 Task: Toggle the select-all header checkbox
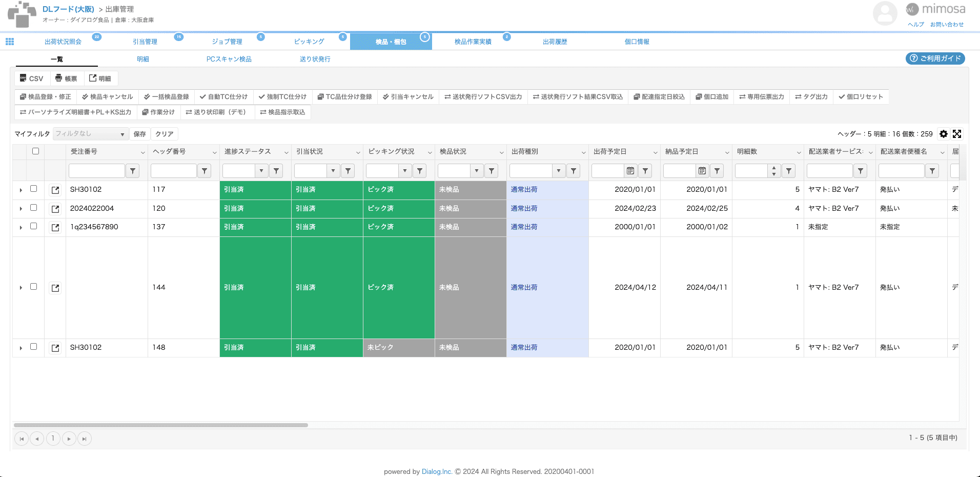(x=35, y=151)
